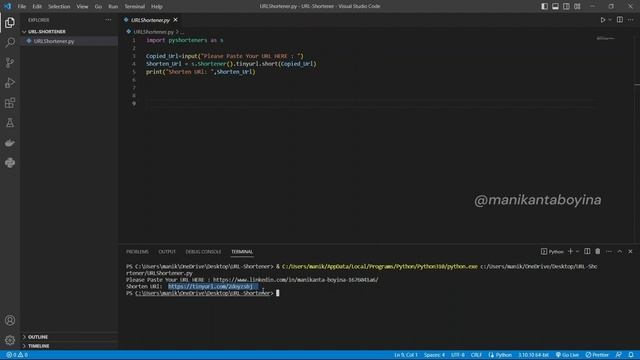Open the Go menu
Viewport: 640px width, 360px height.
coord(98,7)
